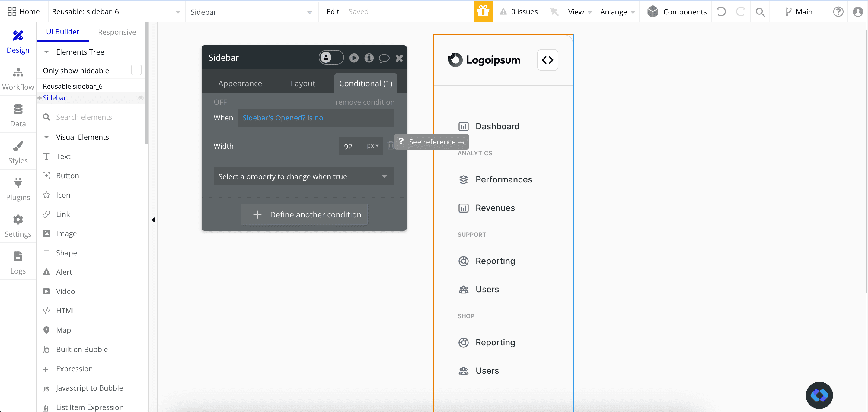Open the Workflow tab in the sidebar
The height and width of the screenshot is (412, 868).
tap(18, 79)
